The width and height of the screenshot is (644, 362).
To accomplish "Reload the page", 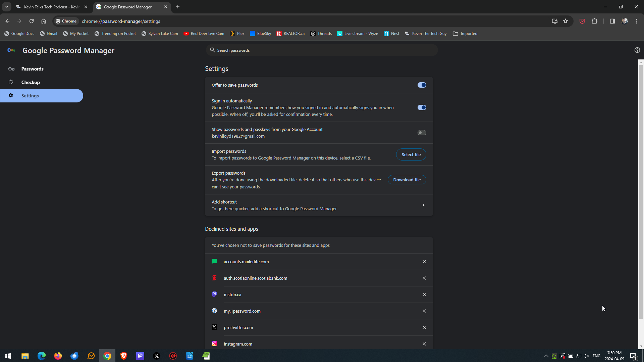I will (32, 21).
